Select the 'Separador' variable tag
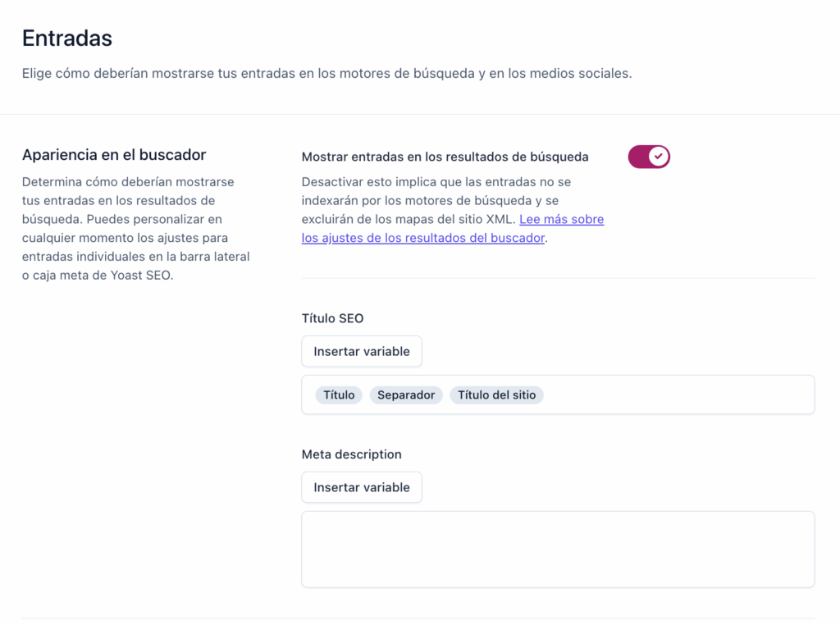The height and width of the screenshot is (625, 840). pyautogui.click(x=406, y=395)
